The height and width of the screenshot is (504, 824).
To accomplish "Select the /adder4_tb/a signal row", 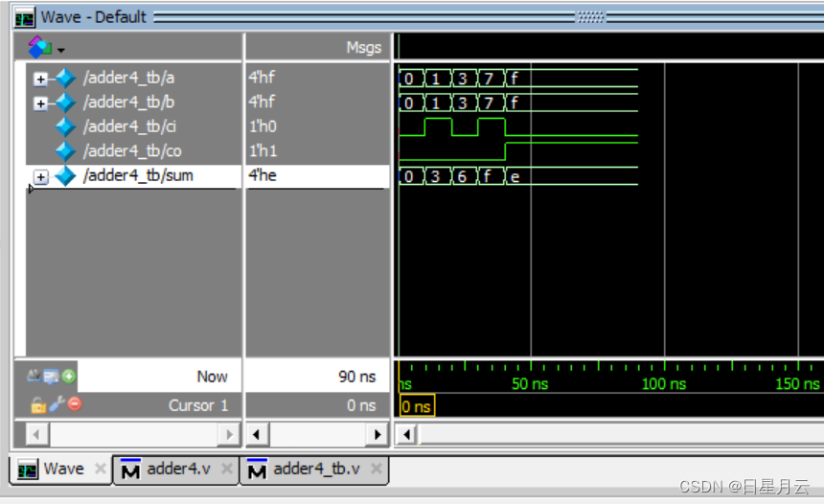I will (x=134, y=78).
